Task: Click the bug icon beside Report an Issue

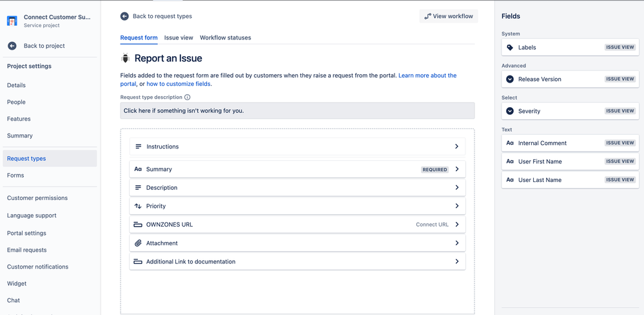Action: (x=125, y=58)
